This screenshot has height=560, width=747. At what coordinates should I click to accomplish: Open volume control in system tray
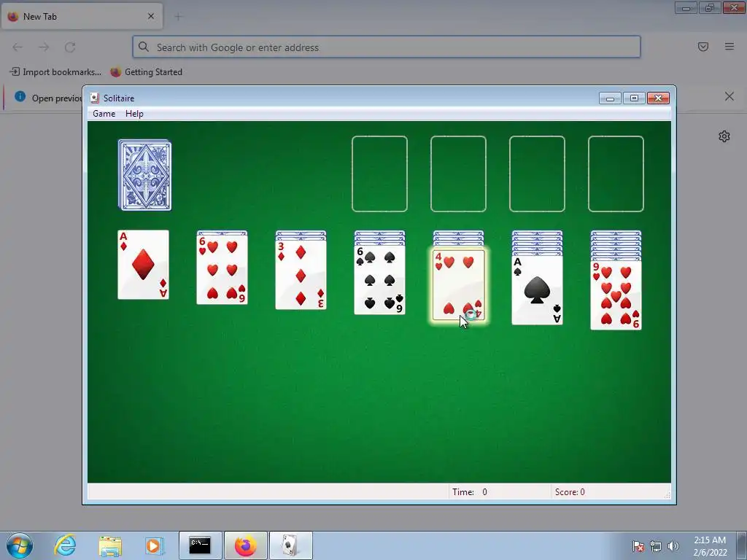[673, 546]
